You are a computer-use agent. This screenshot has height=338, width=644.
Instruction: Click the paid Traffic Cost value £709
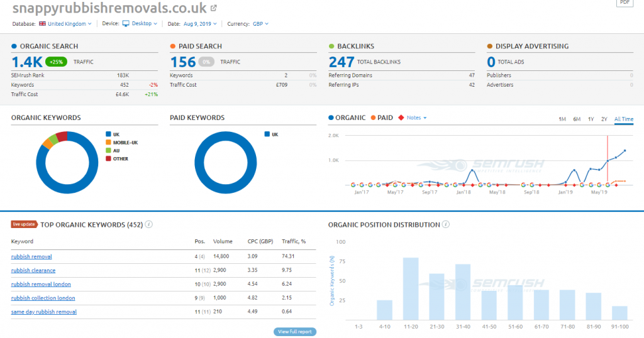tap(282, 85)
